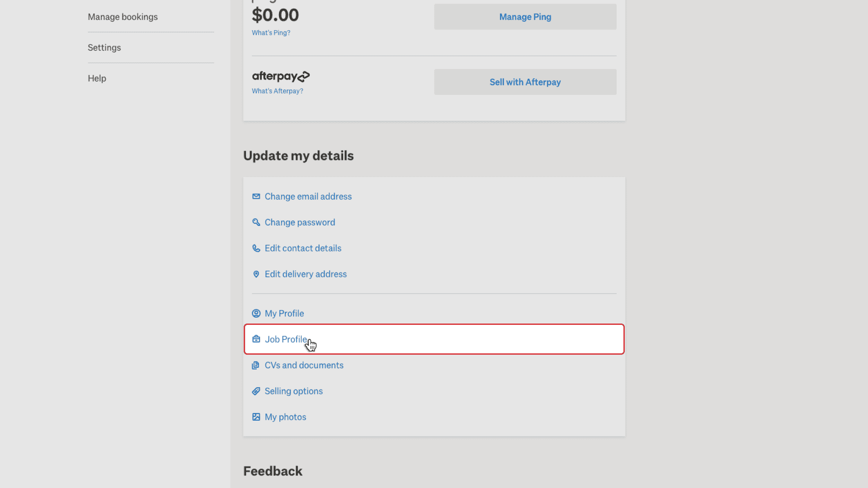Click the location pin icon for delivery address
Image resolution: width=868 pixels, height=488 pixels.
click(256, 274)
